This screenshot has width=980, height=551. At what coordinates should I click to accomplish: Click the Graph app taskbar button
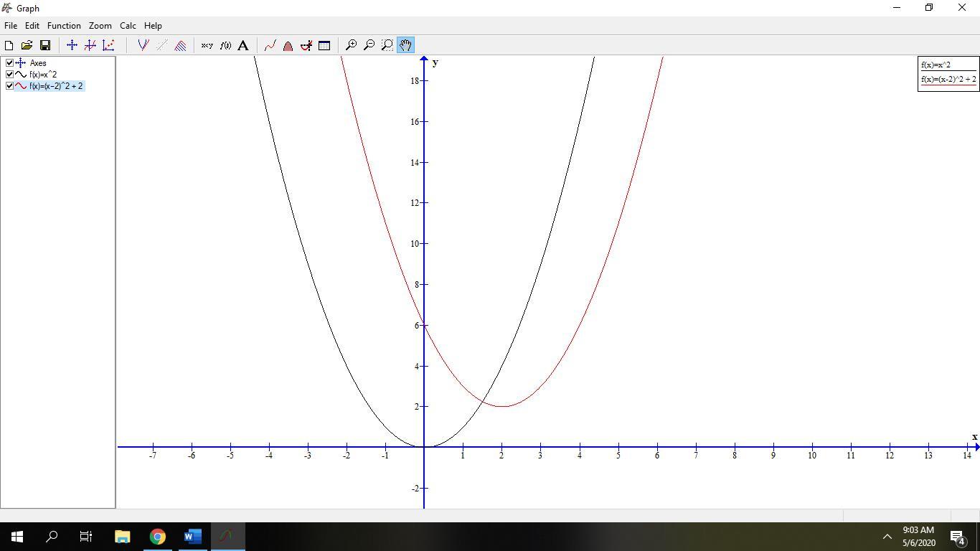[x=227, y=537]
